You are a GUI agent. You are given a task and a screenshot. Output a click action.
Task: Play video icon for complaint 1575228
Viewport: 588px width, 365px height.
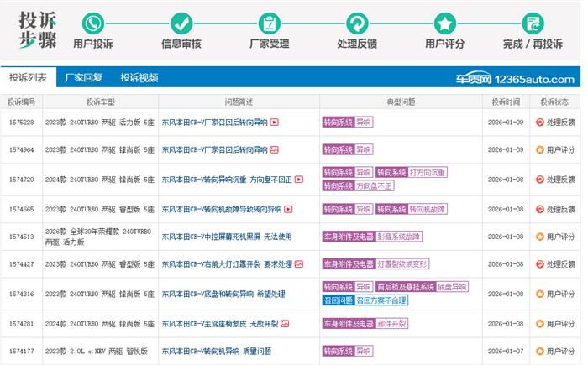point(274,123)
